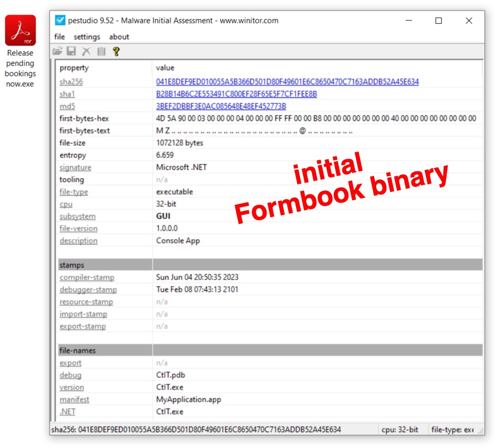Open the about menu
Screen dimensions: 496x448
coord(119,37)
